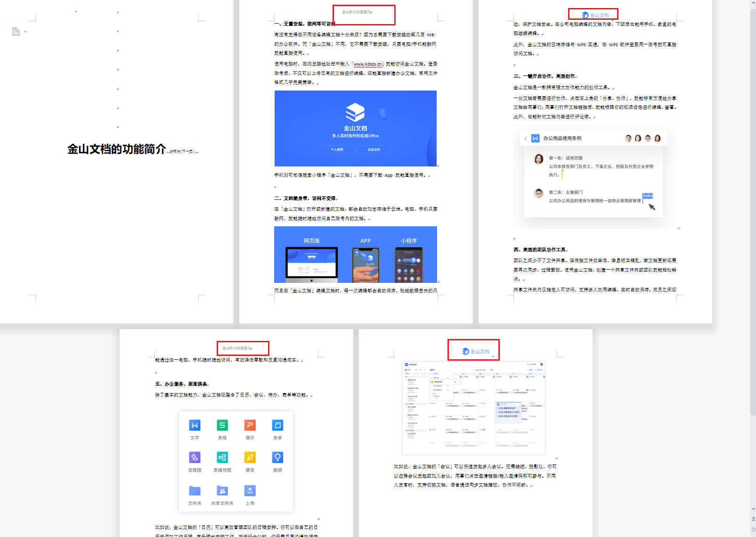Screen dimensions: 756x537
Task: Click the purple 流程图 flowchart icon
Action: [195, 457]
